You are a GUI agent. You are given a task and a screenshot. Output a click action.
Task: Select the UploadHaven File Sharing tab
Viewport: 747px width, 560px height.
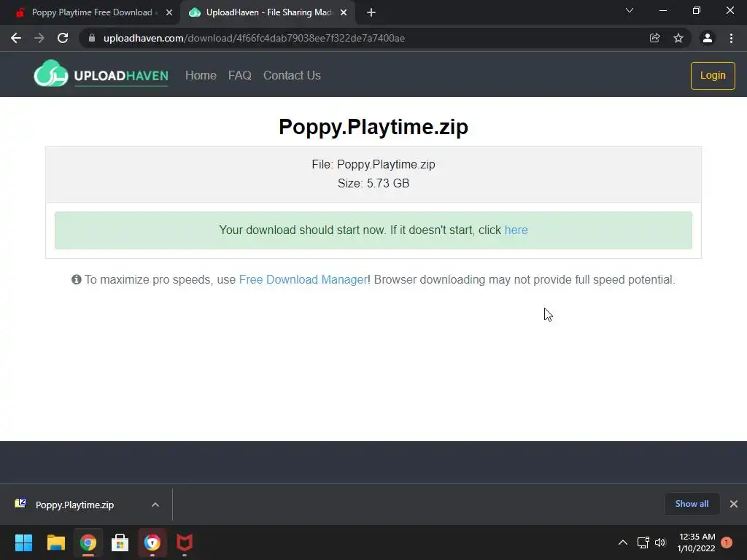pyautogui.click(x=268, y=13)
